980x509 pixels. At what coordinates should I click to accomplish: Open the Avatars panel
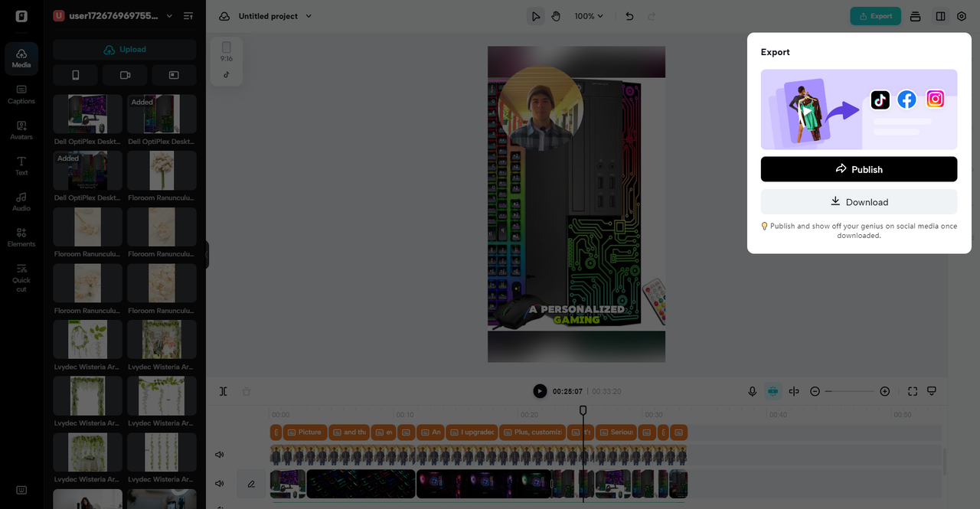click(21, 130)
